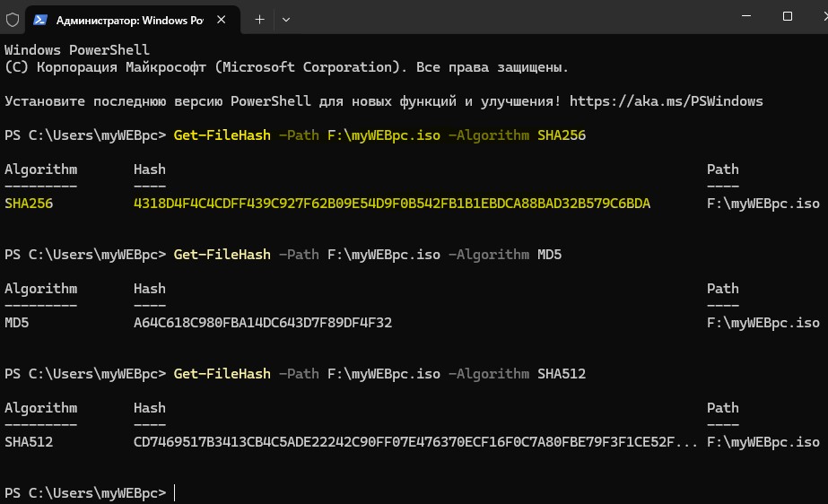
Task: Click the Get-FileHash command with SHA256
Action: click(x=379, y=135)
